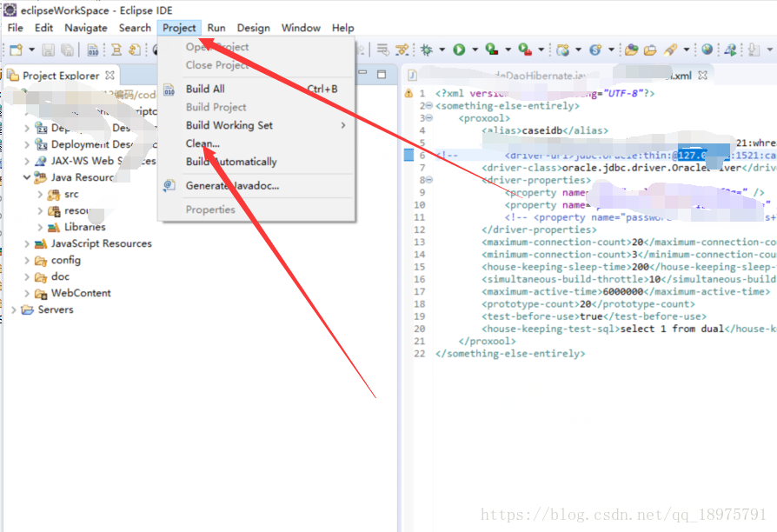Click the Open Type folder icon
Viewport: 777px width, 532px height.
631,50
